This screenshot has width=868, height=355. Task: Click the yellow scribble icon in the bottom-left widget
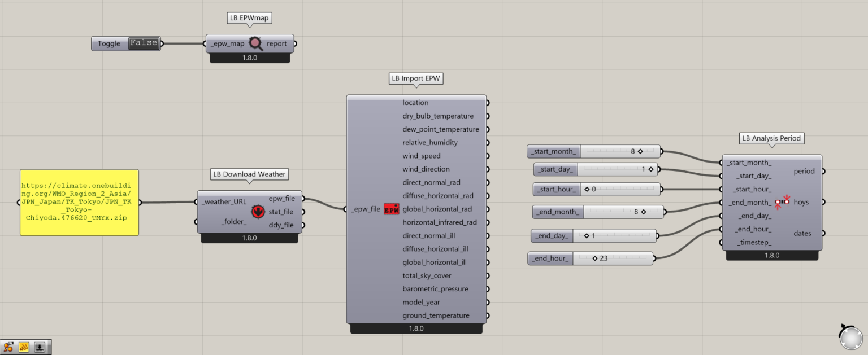(24, 347)
